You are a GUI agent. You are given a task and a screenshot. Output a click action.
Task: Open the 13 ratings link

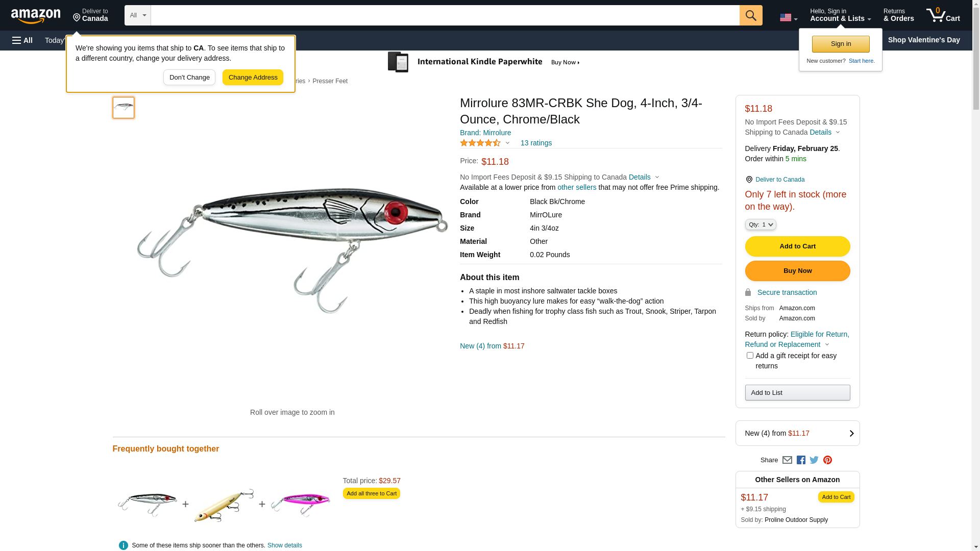tap(536, 143)
